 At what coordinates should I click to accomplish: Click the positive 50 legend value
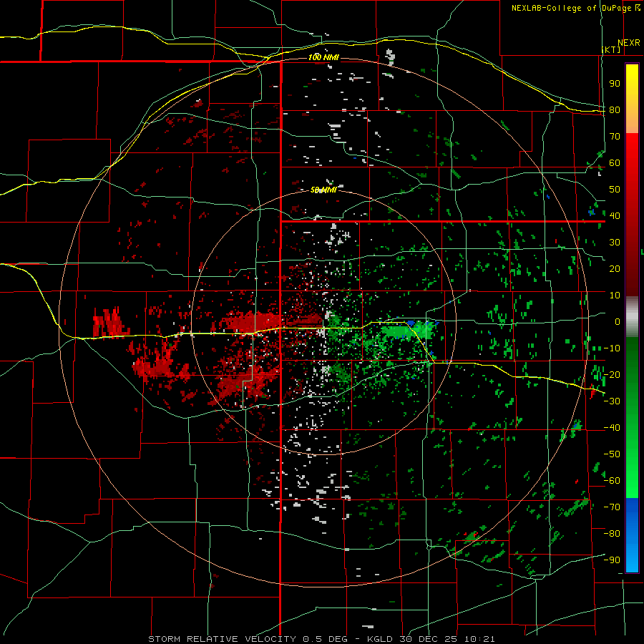coord(615,190)
